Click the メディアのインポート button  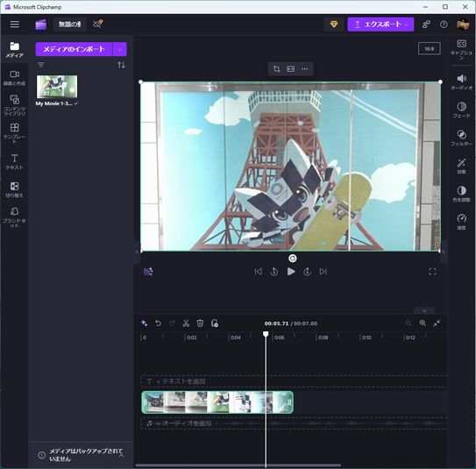point(74,49)
